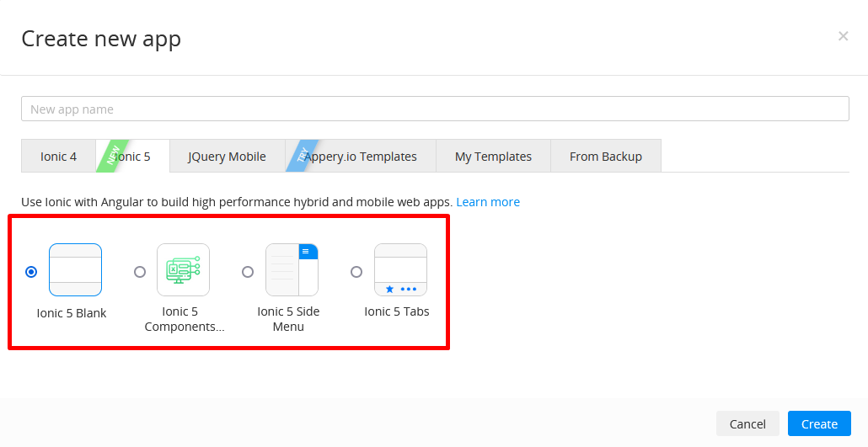Focus the New app name field
This screenshot has width=868, height=447.
point(435,109)
